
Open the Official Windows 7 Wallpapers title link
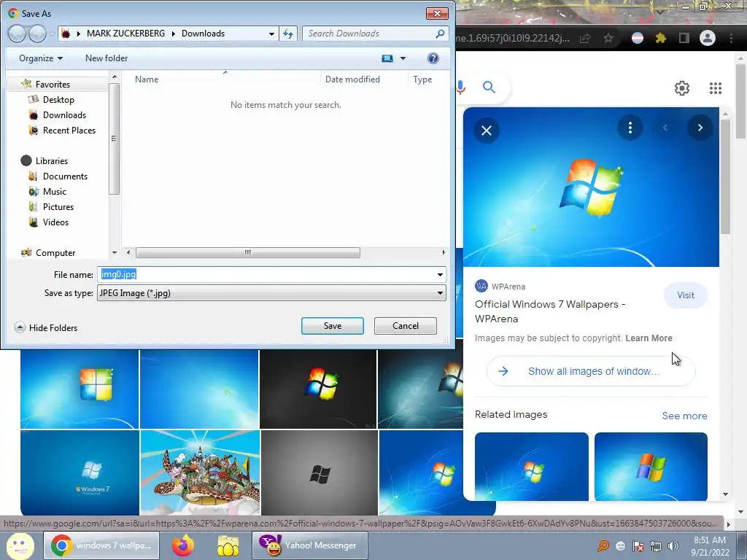pyautogui.click(x=550, y=311)
